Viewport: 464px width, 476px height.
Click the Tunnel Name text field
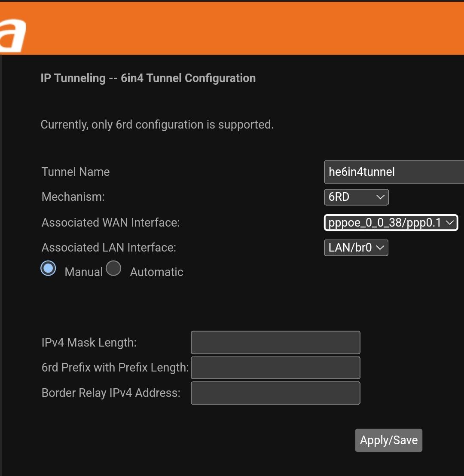pyautogui.click(x=394, y=172)
